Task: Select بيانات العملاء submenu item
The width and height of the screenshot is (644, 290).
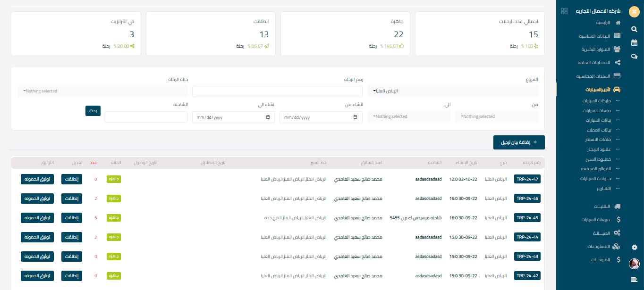Action: coord(598,130)
